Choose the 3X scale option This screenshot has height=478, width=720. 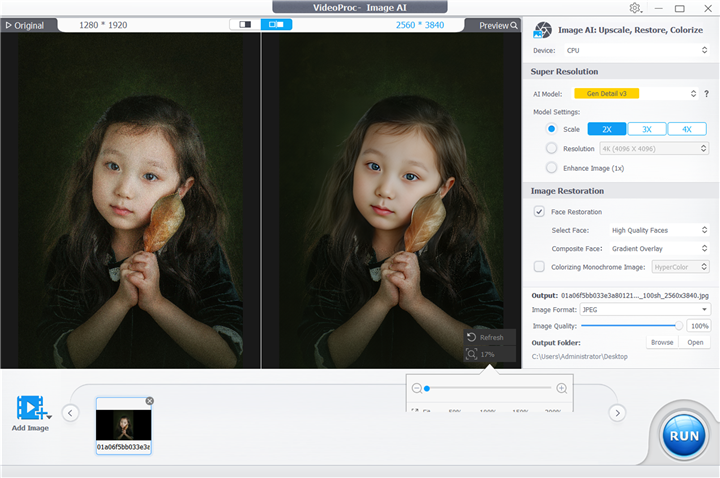click(x=647, y=129)
